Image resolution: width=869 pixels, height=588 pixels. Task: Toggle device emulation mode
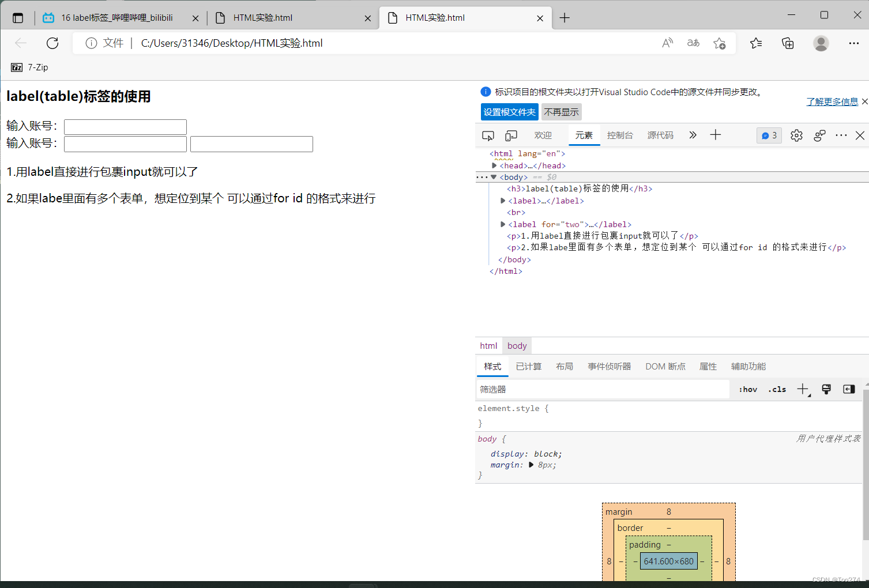tap(511, 135)
